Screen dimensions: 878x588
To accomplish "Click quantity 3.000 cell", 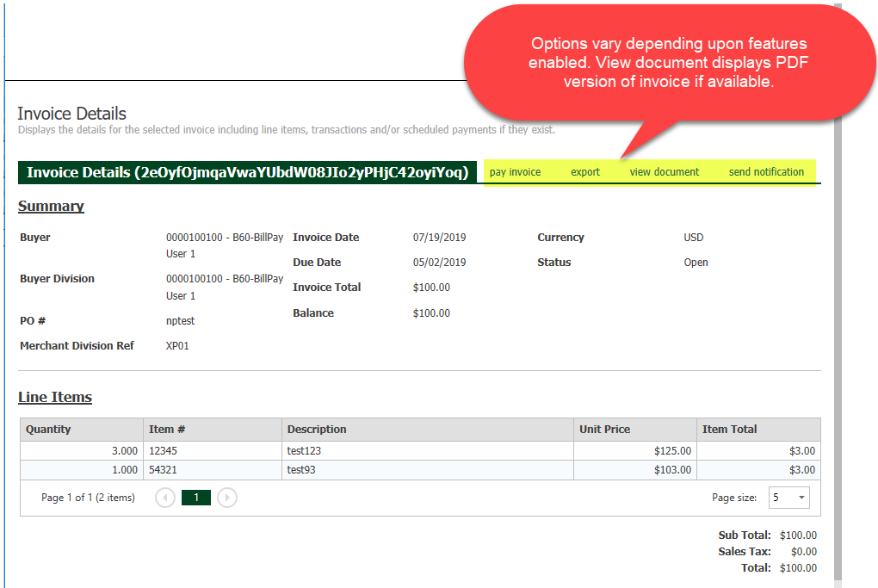I will tap(82, 451).
